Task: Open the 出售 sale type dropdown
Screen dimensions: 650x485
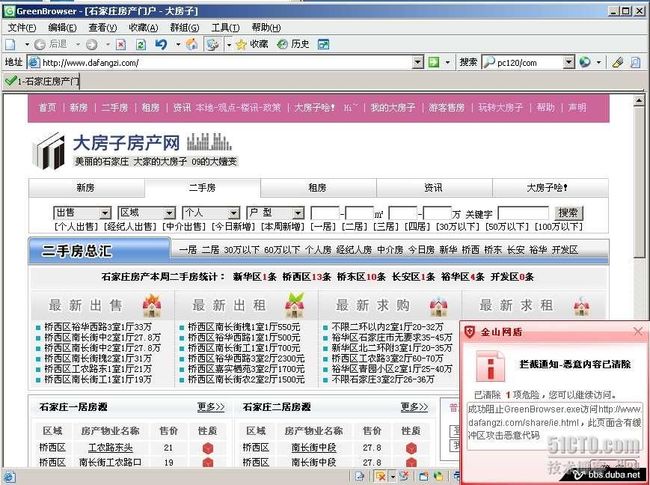Action: click(x=82, y=213)
